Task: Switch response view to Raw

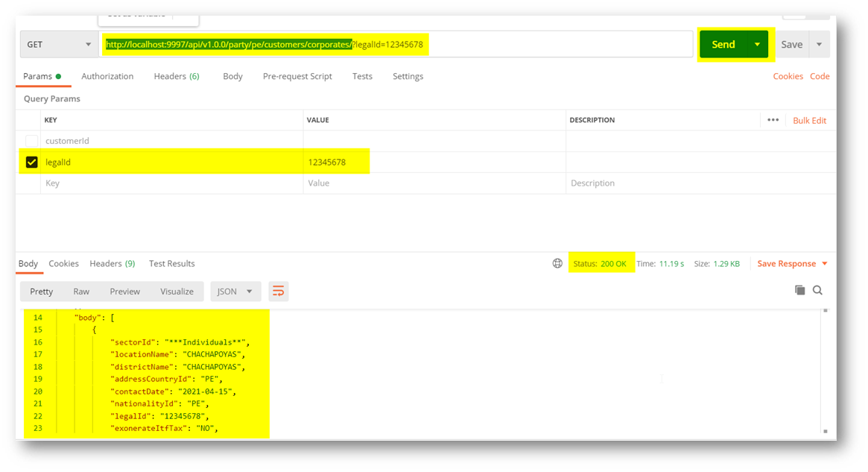Action: pyautogui.click(x=81, y=292)
